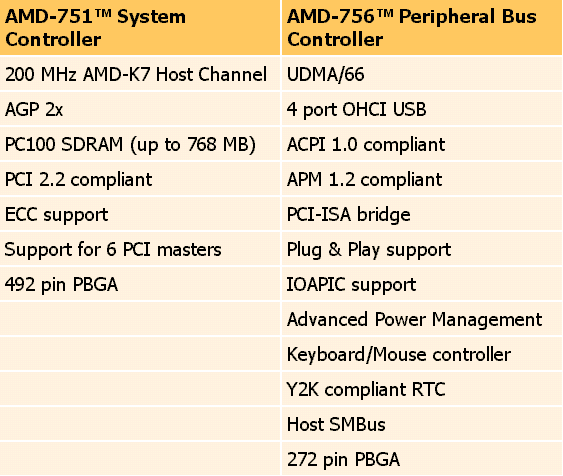
Task: Select the UDMA/66 cell
Action: pos(422,74)
